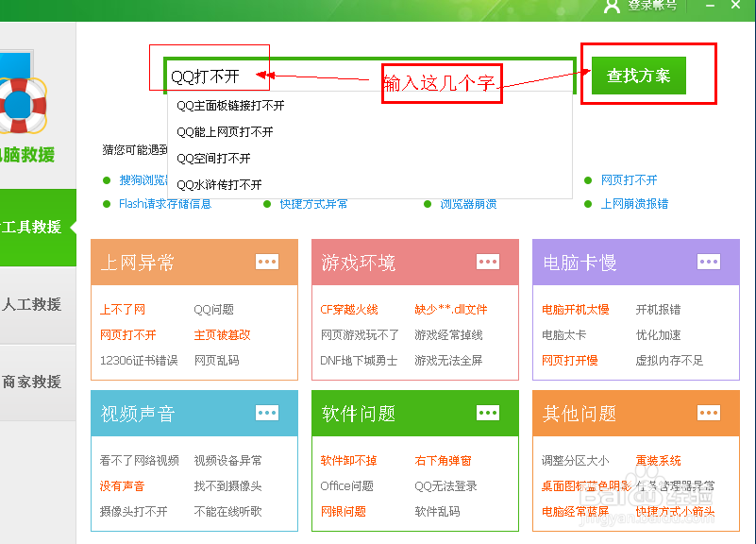Click 缺少**.dll文件 entry
The width and height of the screenshot is (756, 544).
point(451,310)
